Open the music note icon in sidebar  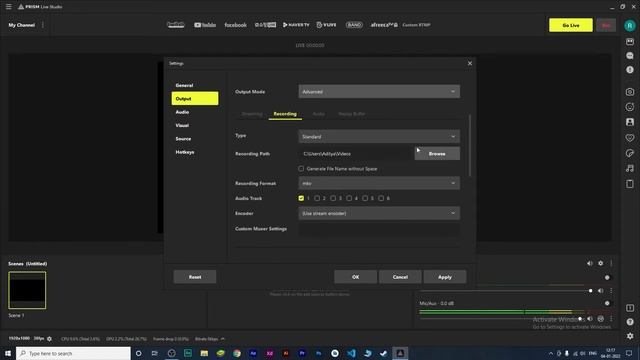(x=630, y=168)
